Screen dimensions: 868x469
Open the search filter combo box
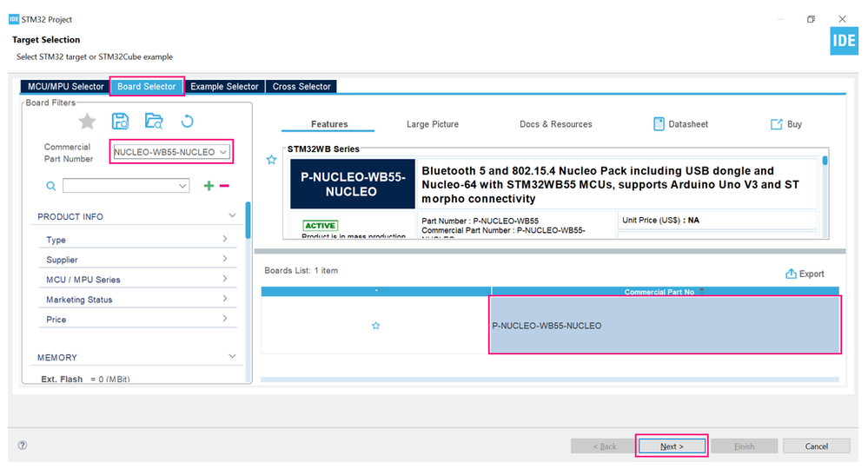[126, 186]
